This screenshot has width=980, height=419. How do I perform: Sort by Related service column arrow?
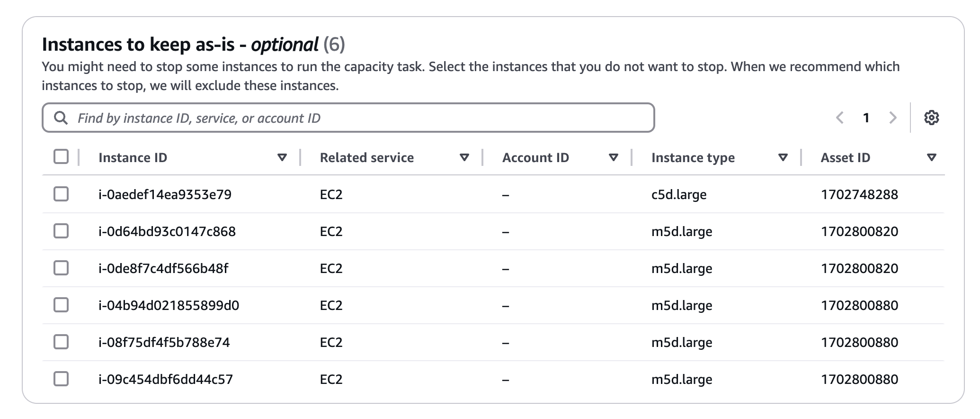464,157
